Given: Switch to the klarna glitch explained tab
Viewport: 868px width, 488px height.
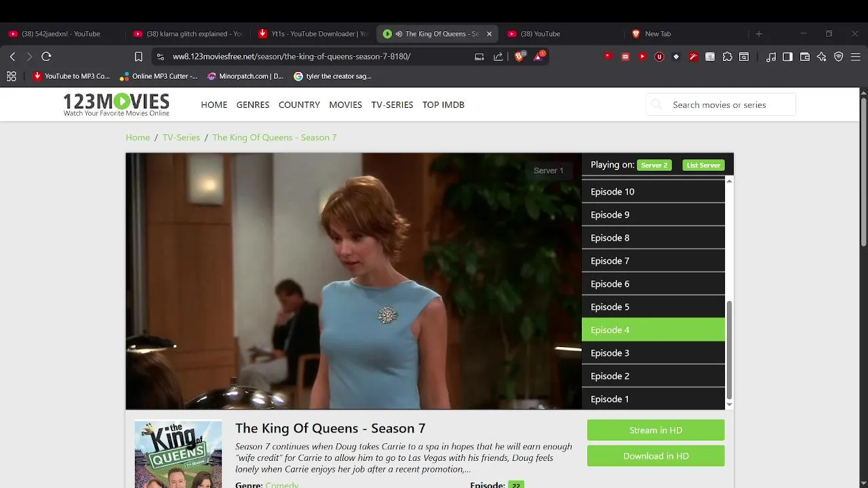Looking at the screenshot, I should tap(187, 34).
